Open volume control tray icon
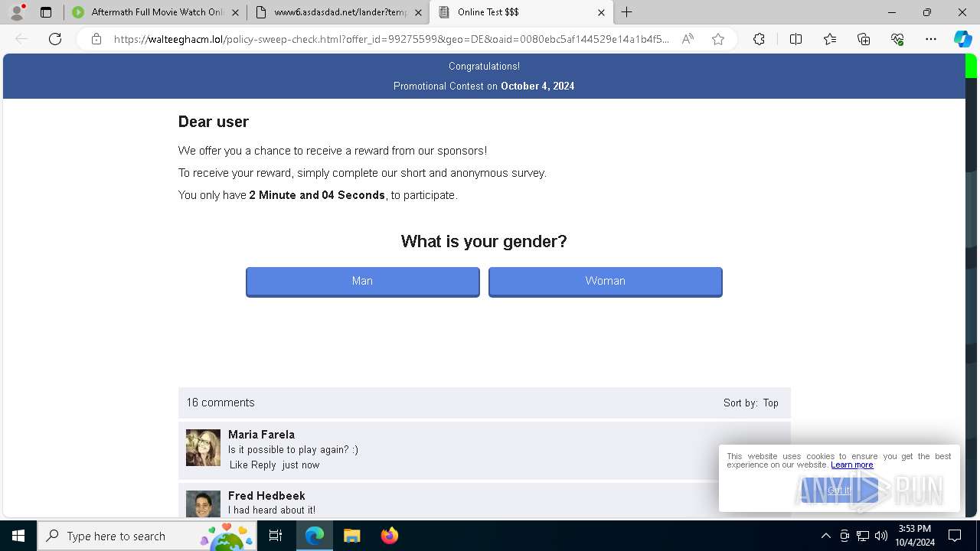 (881, 536)
